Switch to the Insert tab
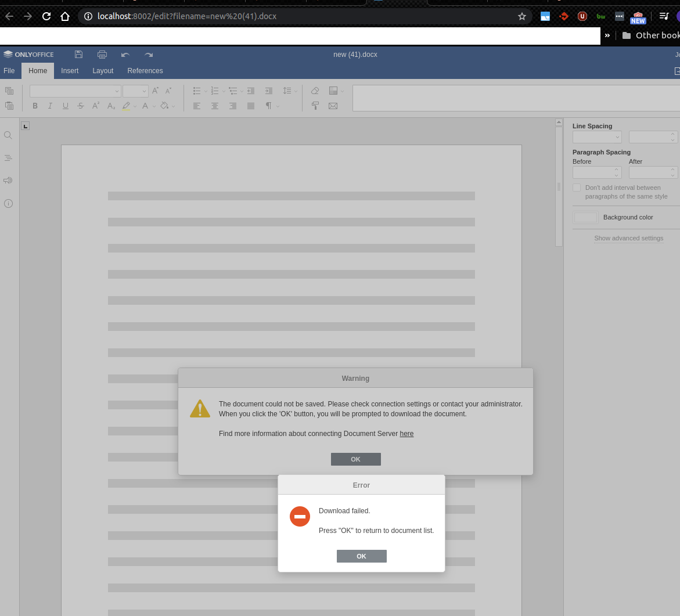680x616 pixels. click(70, 70)
